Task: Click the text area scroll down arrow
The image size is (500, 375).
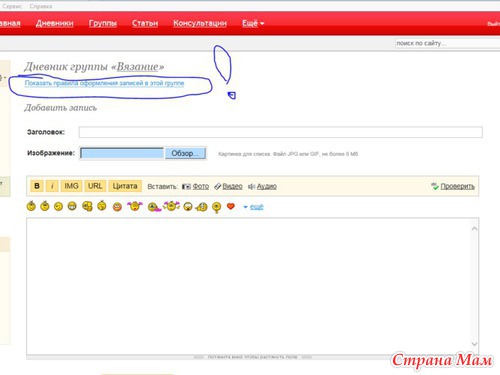Action: [x=474, y=344]
